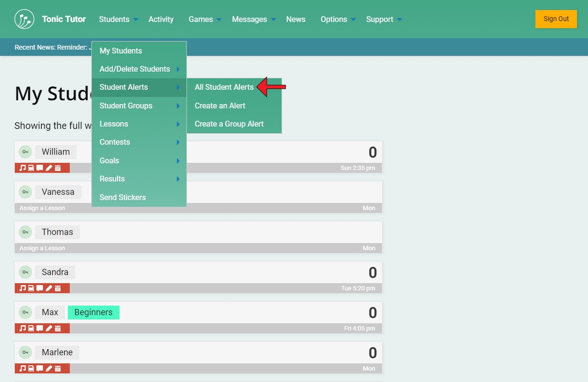The image size is (588, 382).
Task: Open the Options dropdown menu
Action: click(x=338, y=20)
